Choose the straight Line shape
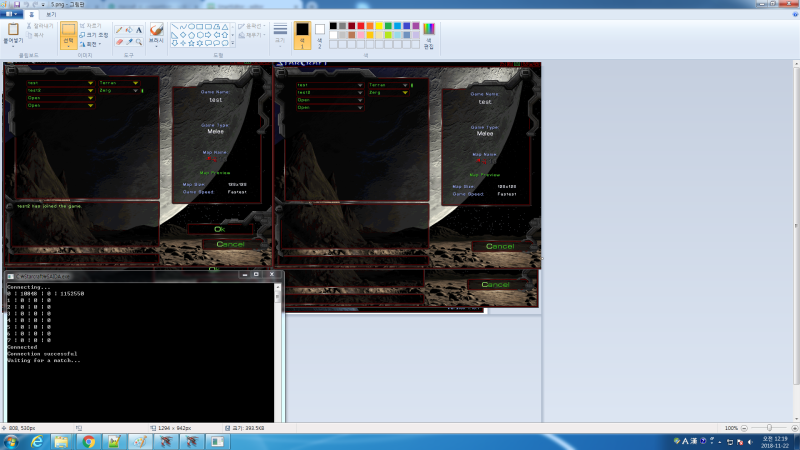800x450 pixels. (175, 27)
